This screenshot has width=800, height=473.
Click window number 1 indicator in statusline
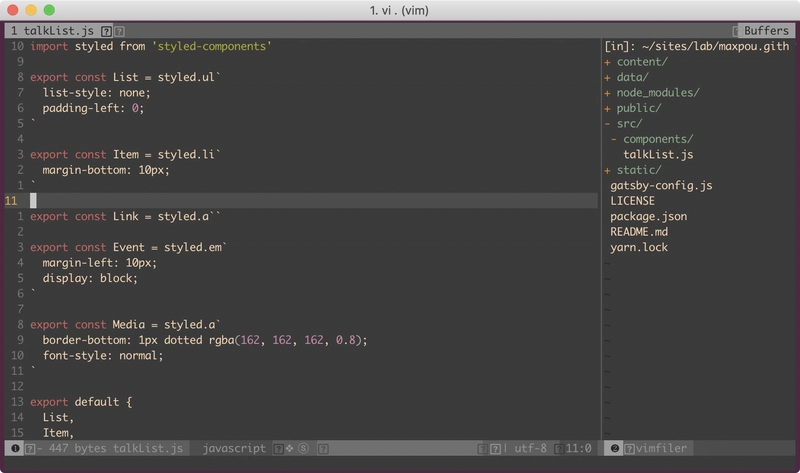[x=15, y=449]
